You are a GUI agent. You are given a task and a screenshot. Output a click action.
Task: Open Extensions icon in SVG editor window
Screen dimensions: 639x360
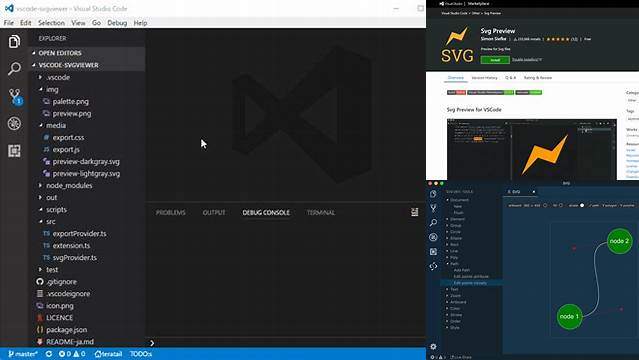pyautogui.click(x=433, y=252)
